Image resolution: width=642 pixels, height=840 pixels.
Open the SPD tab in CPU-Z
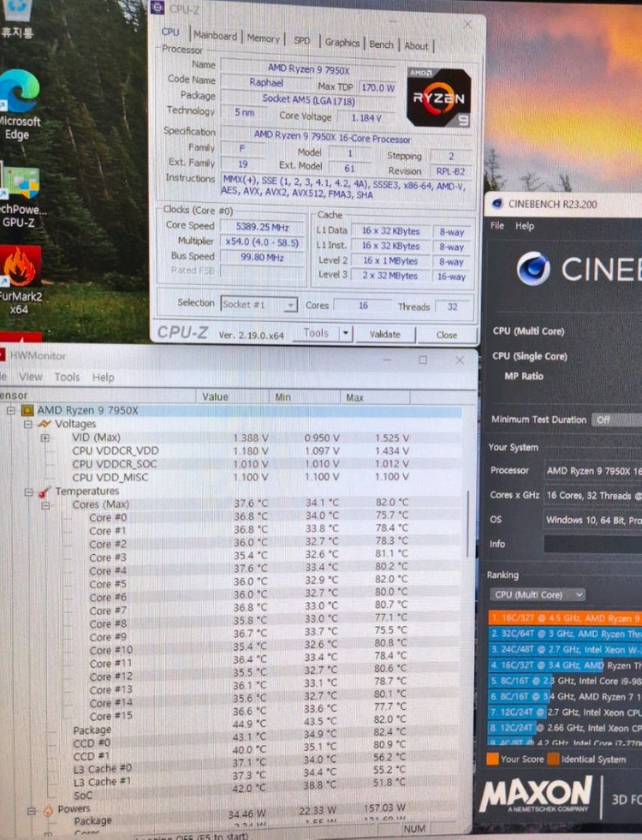[302, 40]
